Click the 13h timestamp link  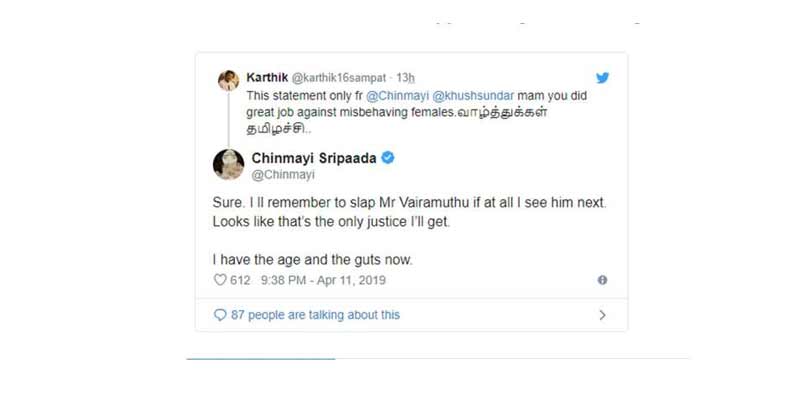tap(406, 78)
